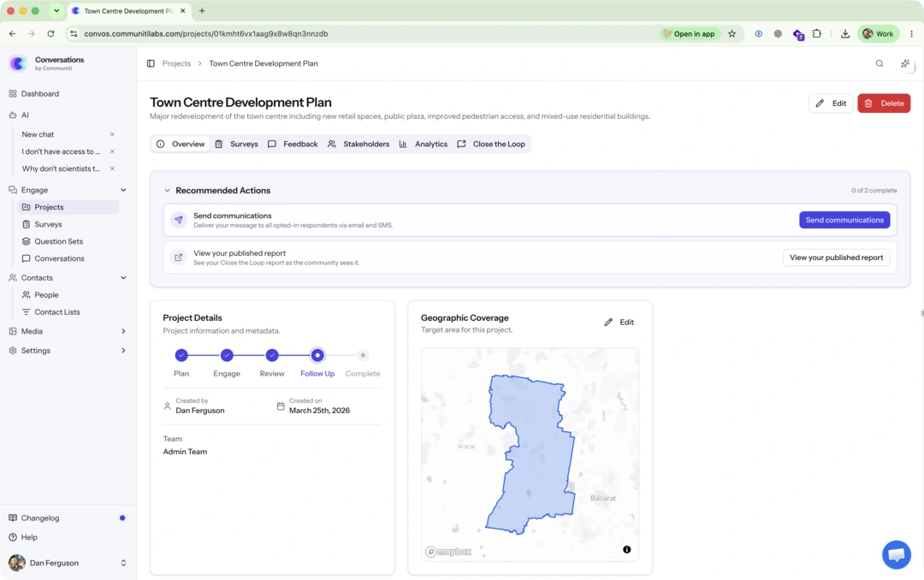The width and height of the screenshot is (924, 580).
Task: Click the 1Password extension icon
Action: coord(758,33)
